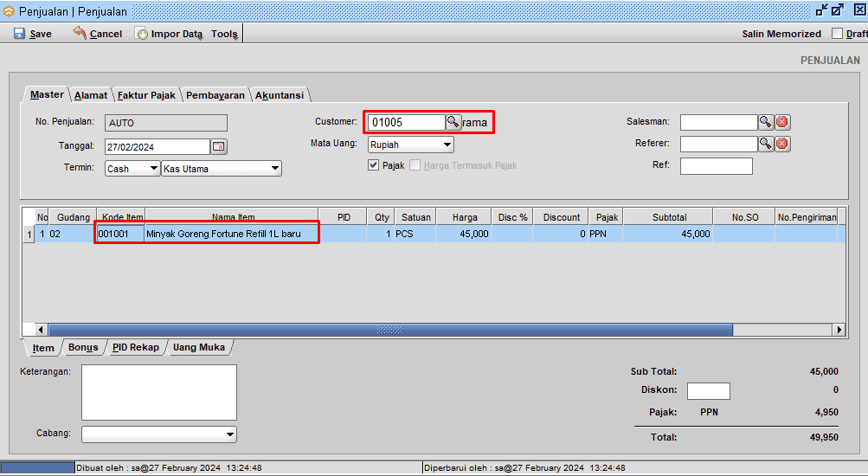868x476 pixels.
Task: Toggle the Pajak checkbox
Action: pyautogui.click(x=374, y=165)
